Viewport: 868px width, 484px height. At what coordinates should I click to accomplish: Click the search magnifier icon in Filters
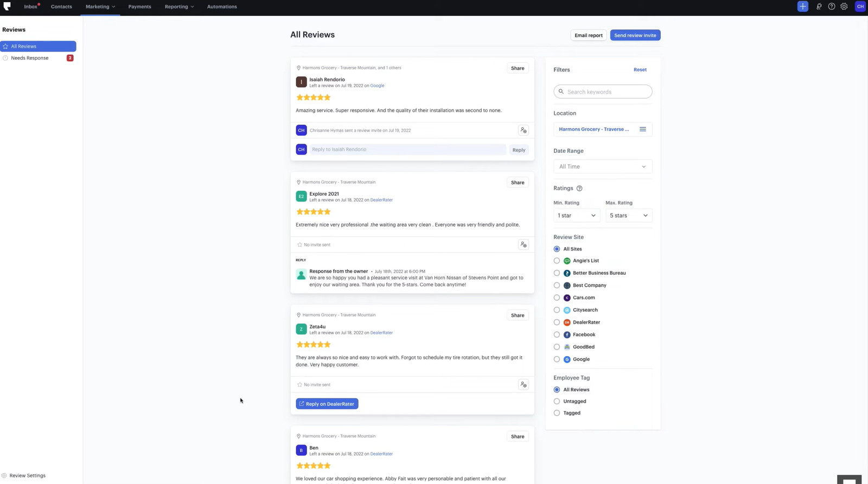(x=561, y=92)
